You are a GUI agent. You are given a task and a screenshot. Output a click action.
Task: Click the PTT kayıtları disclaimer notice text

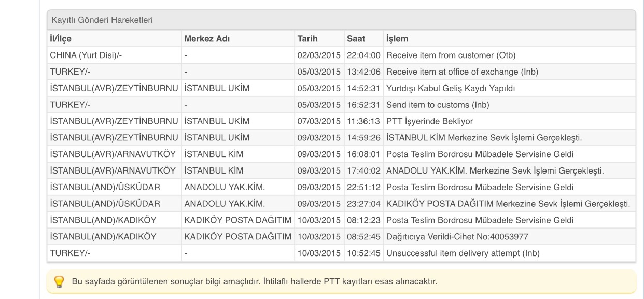point(254,282)
